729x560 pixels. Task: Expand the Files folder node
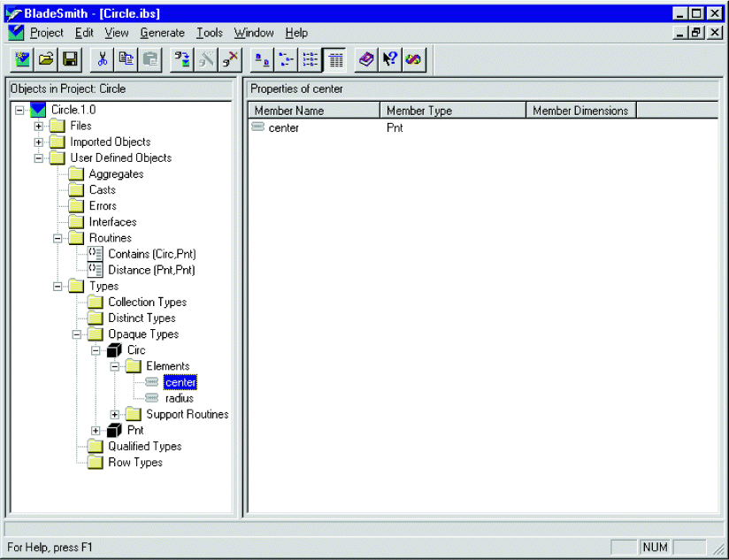[x=39, y=126]
